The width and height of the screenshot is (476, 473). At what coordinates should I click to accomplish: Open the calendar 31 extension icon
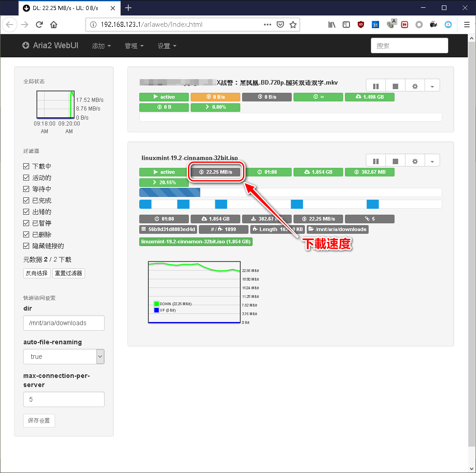pyautogui.click(x=375, y=25)
